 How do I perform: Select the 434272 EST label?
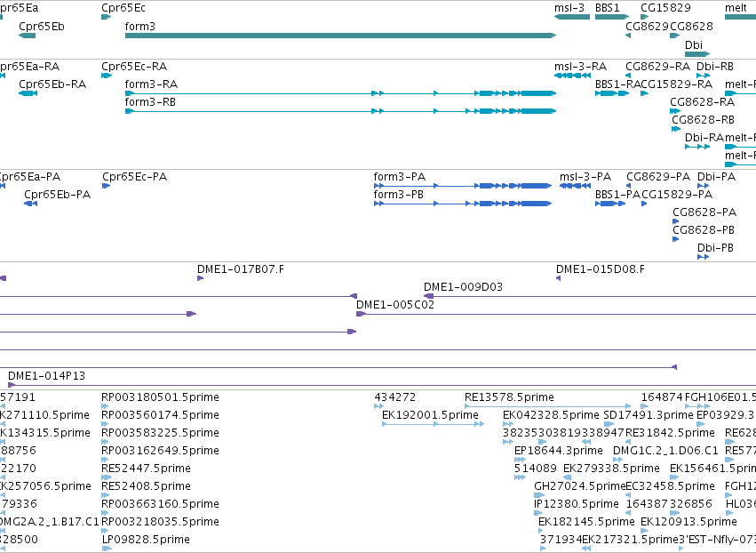coord(394,397)
